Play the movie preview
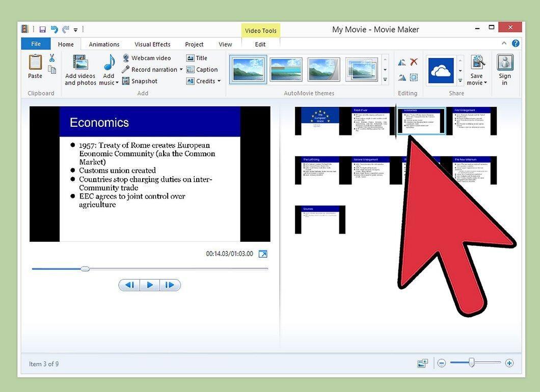 (x=150, y=285)
